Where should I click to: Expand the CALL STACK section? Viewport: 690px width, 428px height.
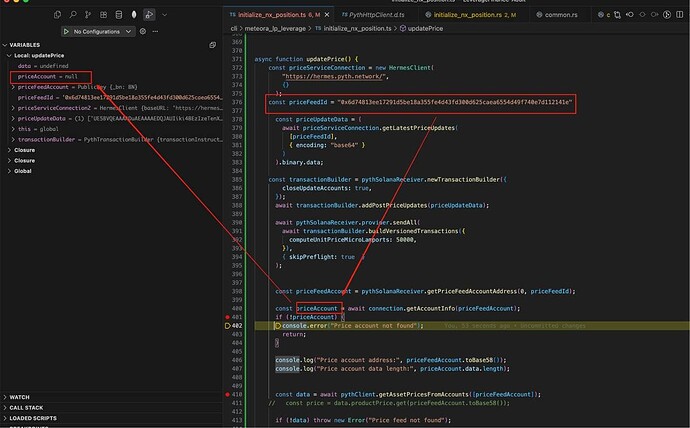[27, 408]
